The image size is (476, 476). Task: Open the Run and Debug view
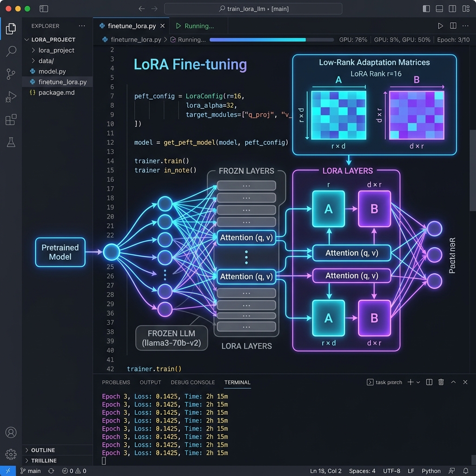click(x=11, y=97)
